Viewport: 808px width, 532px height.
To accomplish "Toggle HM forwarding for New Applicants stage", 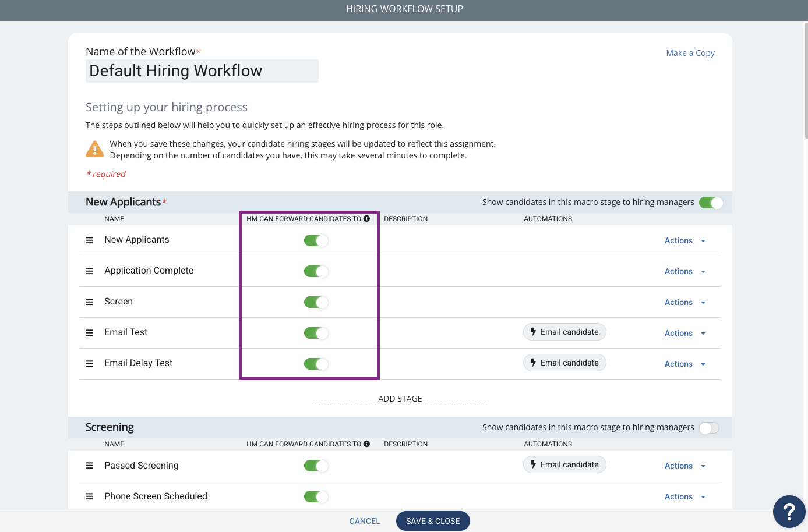I will point(316,240).
